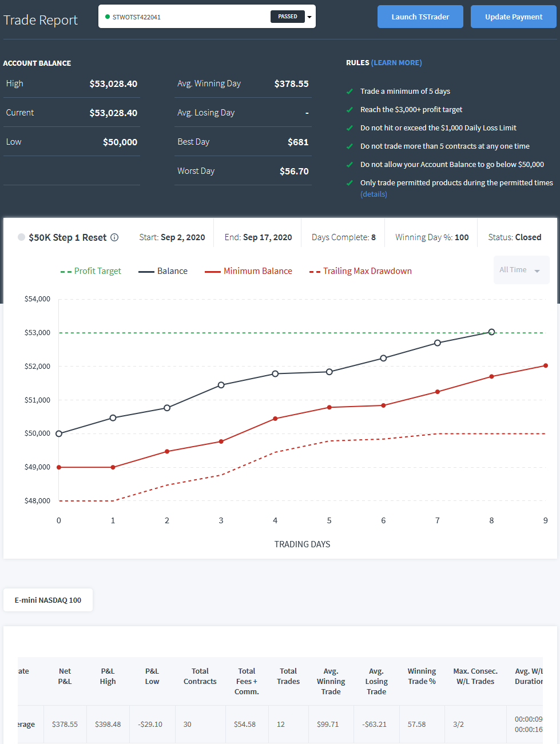Open the LEARN MORE rules link
The height and width of the screenshot is (744, 560).
tap(396, 63)
